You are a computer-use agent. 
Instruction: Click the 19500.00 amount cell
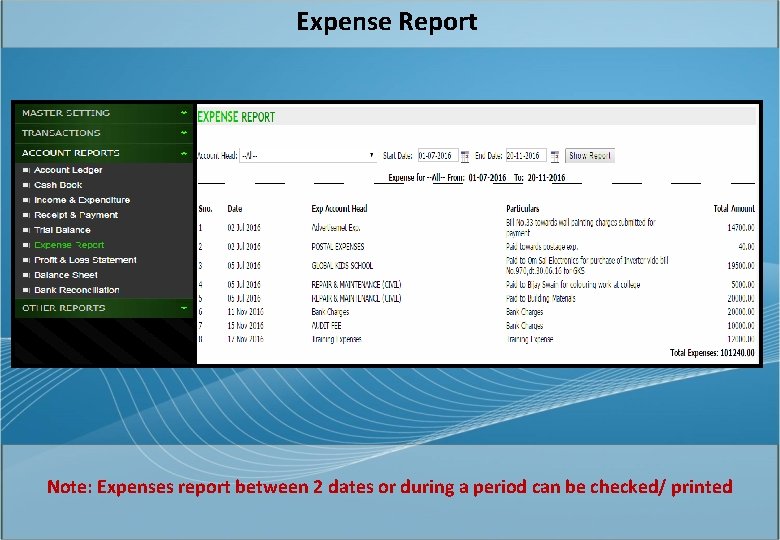(x=741, y=266)
